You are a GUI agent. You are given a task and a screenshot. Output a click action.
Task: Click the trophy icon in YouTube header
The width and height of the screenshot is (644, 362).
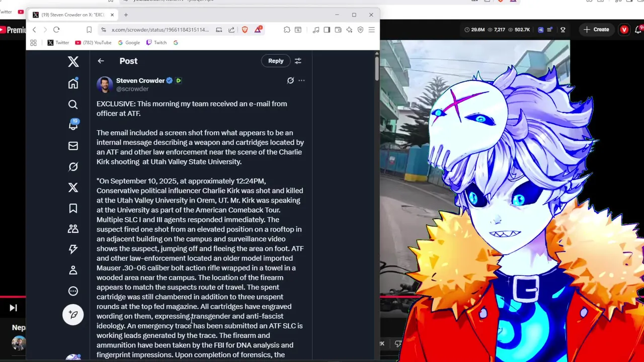563,30
